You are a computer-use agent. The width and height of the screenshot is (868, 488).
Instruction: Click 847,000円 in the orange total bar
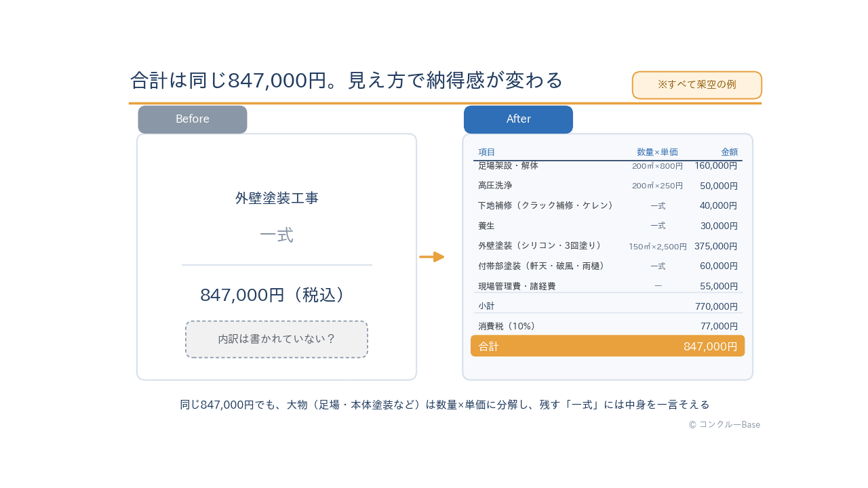coord(710,346)
